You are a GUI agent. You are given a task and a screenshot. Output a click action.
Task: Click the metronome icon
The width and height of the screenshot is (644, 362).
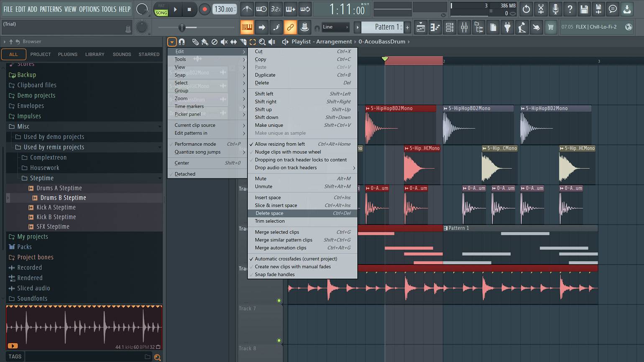click(x=247, y=9)
